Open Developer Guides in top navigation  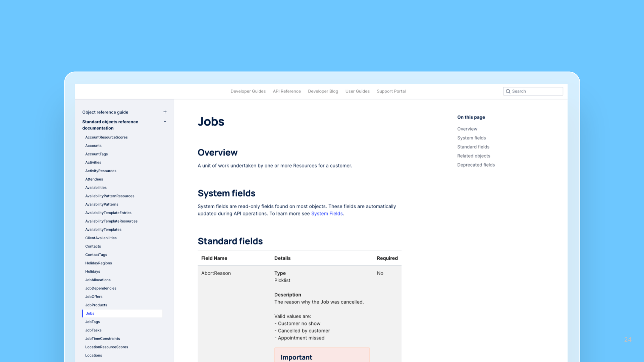coord(248,91)
